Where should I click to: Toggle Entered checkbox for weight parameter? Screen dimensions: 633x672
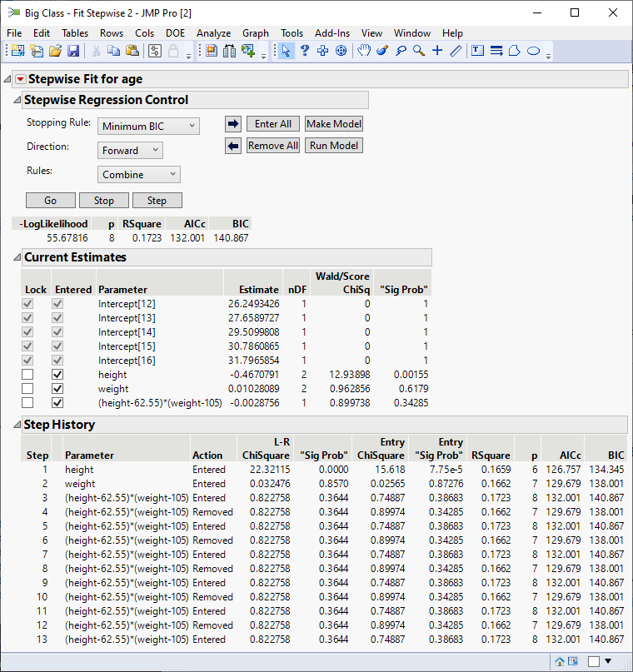coord(57,389)
